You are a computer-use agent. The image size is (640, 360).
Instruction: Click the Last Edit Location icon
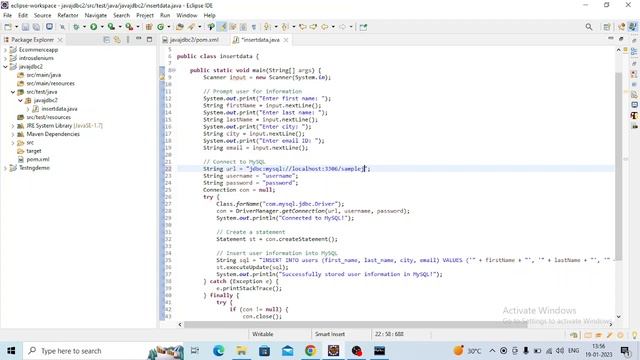(303, 27)
